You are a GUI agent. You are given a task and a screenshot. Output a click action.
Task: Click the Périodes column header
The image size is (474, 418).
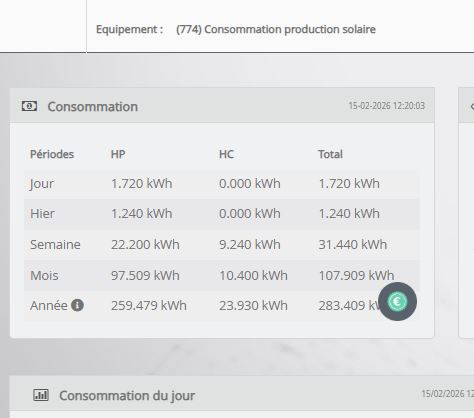[52, 154]
